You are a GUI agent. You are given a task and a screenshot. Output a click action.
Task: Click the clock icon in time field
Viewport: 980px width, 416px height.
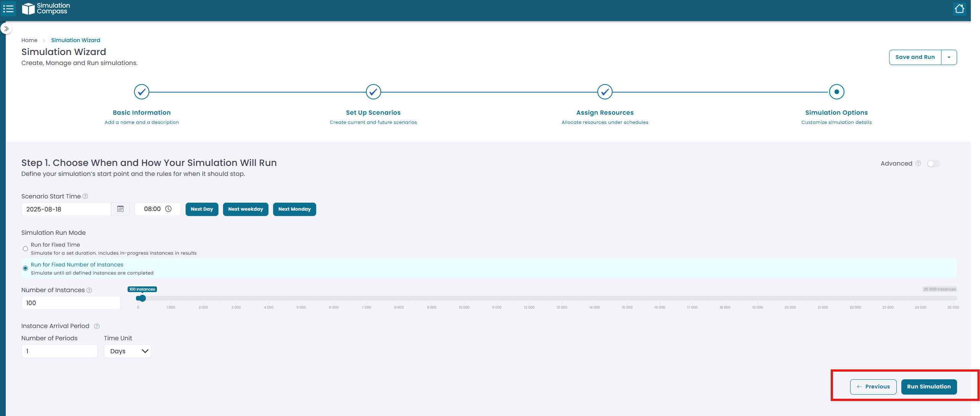coord(168,209)
